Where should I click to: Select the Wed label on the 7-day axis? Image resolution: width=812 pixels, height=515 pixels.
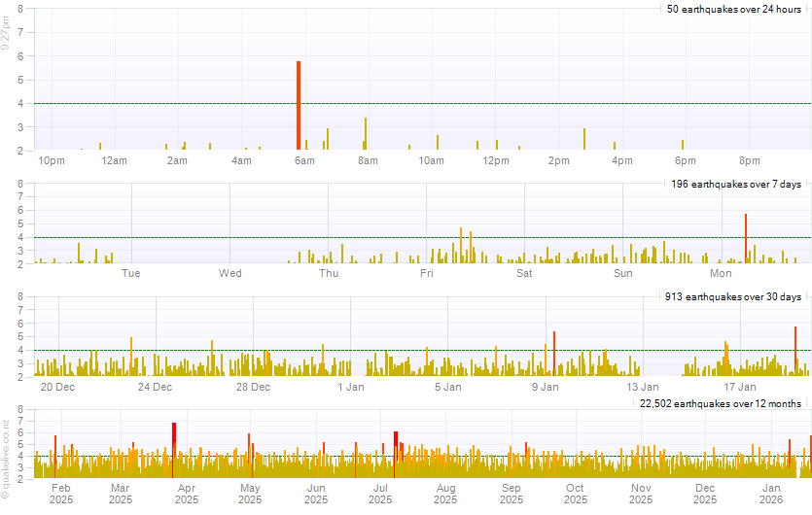click(230, 273)
